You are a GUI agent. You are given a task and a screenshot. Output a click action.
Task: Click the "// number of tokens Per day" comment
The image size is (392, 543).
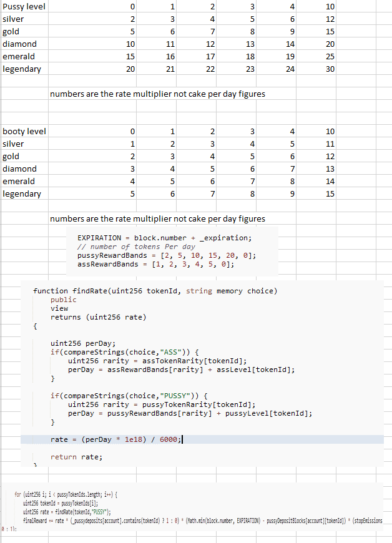click(136, 247)
